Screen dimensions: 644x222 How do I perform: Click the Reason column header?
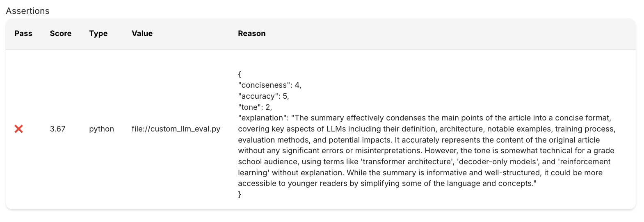coord(251,34)
